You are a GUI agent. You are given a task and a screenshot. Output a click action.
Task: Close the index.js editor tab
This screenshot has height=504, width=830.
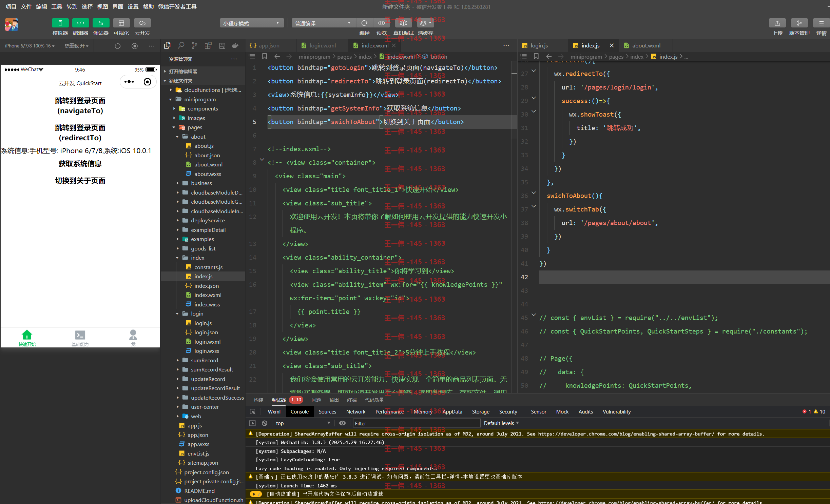[612, 45]
